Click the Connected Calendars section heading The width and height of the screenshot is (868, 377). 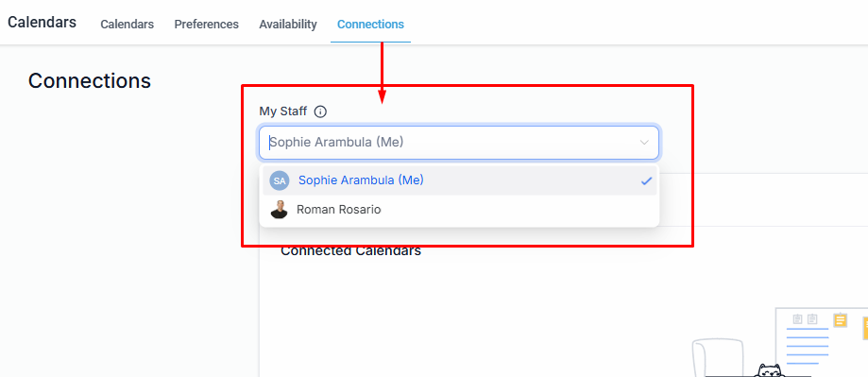[x=351, y=251]
